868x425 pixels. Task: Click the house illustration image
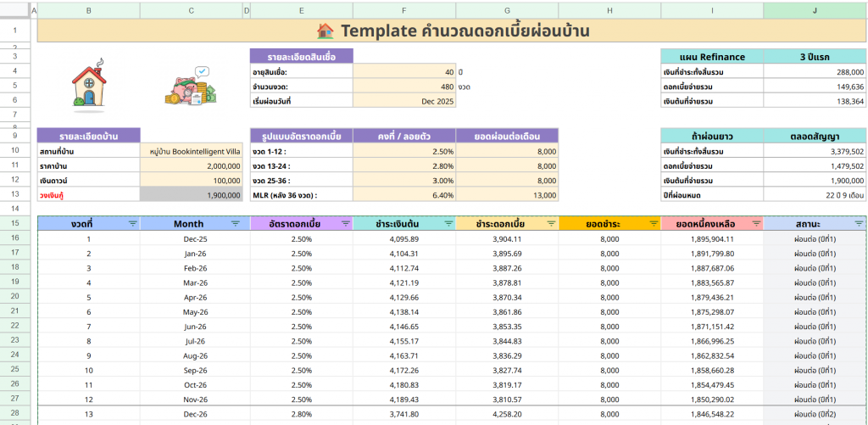point(89,83)
